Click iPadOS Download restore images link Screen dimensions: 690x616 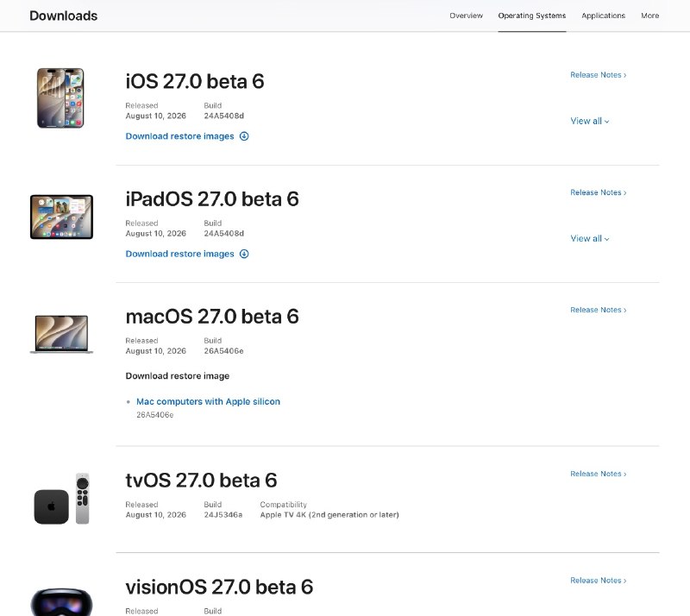tap(179, 254)
